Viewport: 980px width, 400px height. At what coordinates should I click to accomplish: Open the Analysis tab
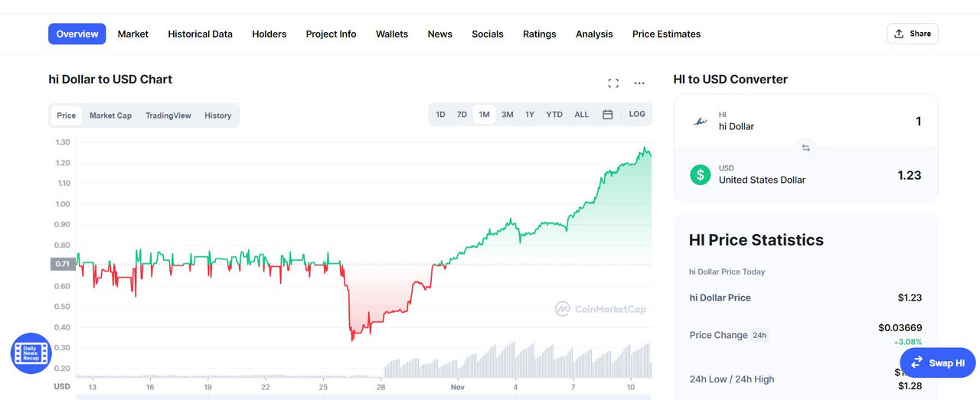point(594,34)
